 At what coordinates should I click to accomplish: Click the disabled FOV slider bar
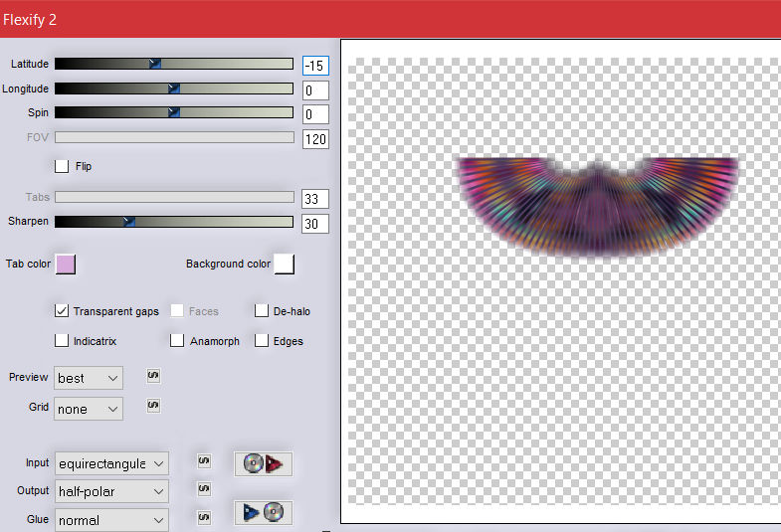click(174, 137)
